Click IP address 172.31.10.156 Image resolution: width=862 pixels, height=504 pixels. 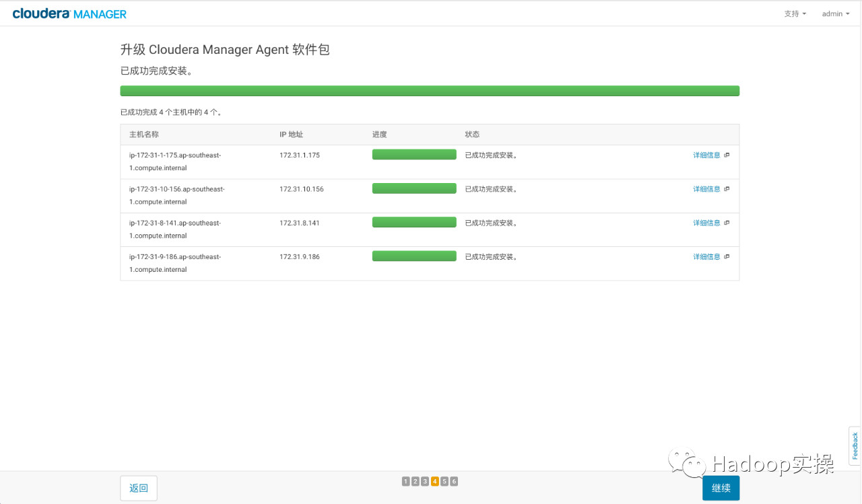pyautogui.click(x=302, y=189)
